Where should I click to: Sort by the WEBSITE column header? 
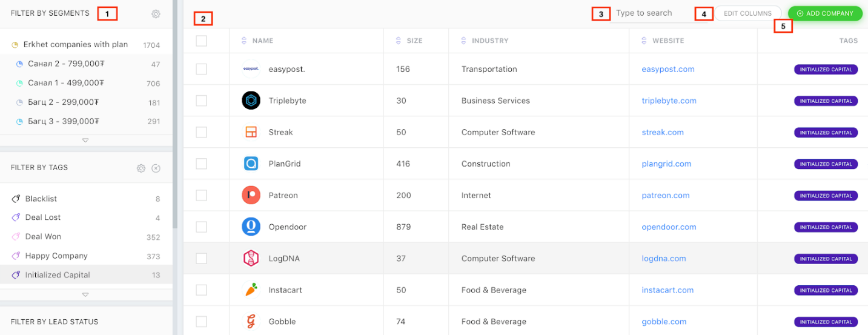(x=668, y=41)
